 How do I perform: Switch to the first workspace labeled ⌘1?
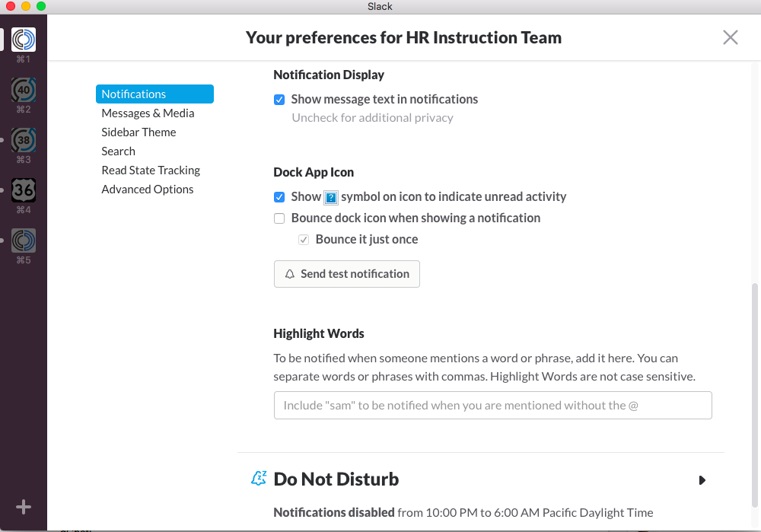[x=24, y=40]
